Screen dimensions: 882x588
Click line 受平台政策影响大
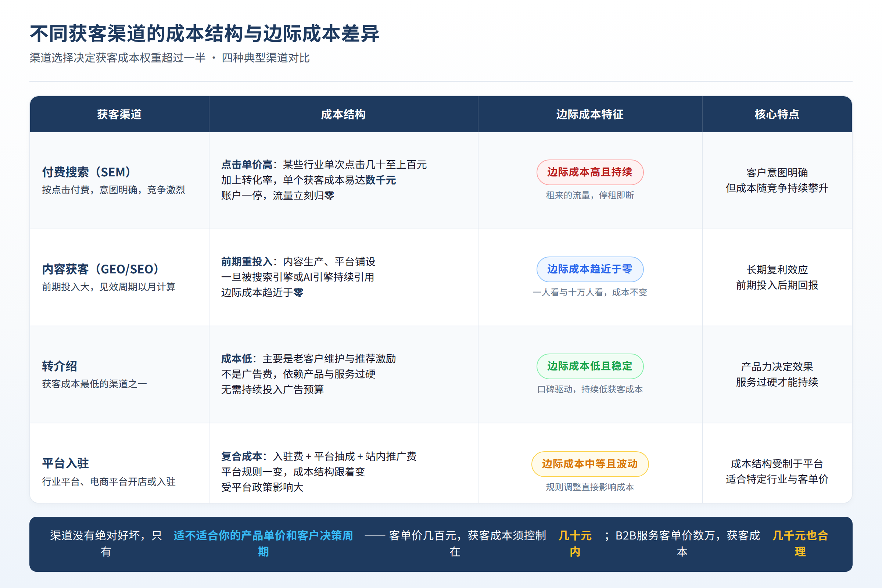262,487
